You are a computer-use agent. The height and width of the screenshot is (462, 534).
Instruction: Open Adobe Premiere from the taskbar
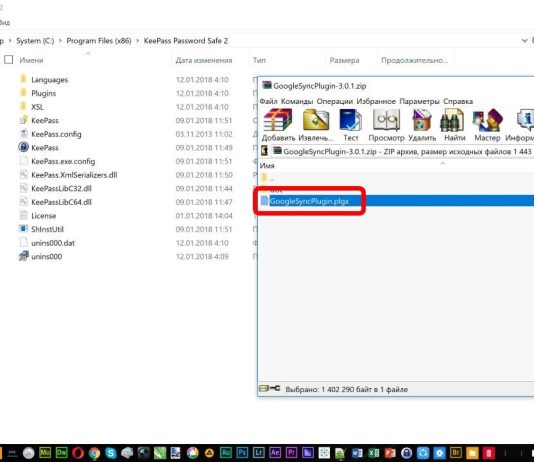291,453
